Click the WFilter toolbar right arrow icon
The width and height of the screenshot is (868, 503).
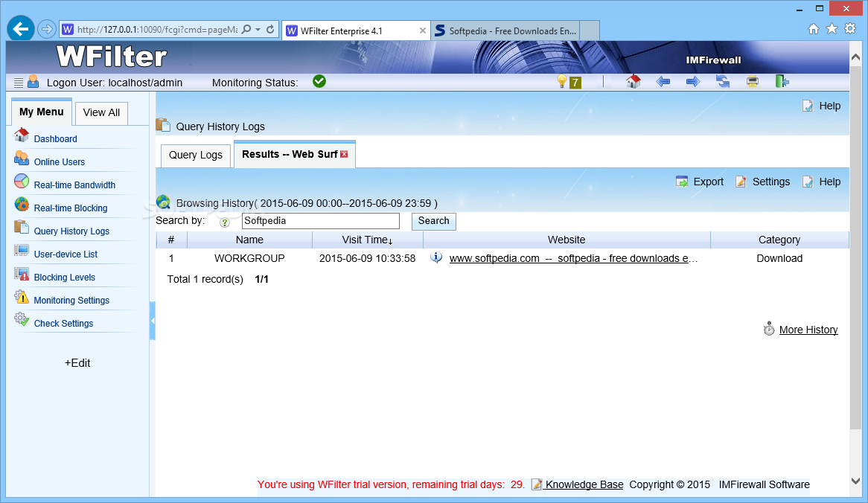pos(693,82)
